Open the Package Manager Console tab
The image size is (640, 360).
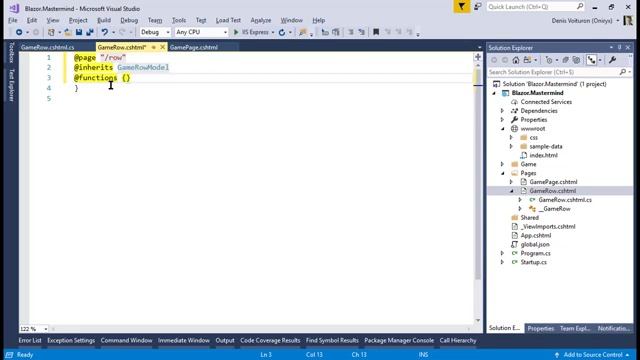pos(399,340)
